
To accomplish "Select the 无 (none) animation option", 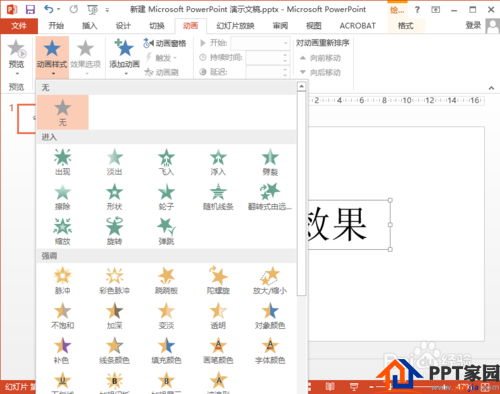I will (x=63, y=112).
